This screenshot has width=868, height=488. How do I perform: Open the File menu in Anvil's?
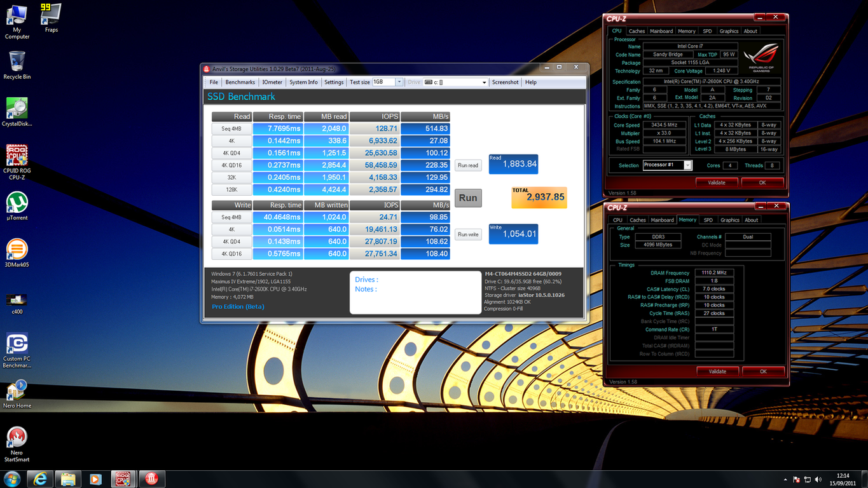tap(214, 82)
